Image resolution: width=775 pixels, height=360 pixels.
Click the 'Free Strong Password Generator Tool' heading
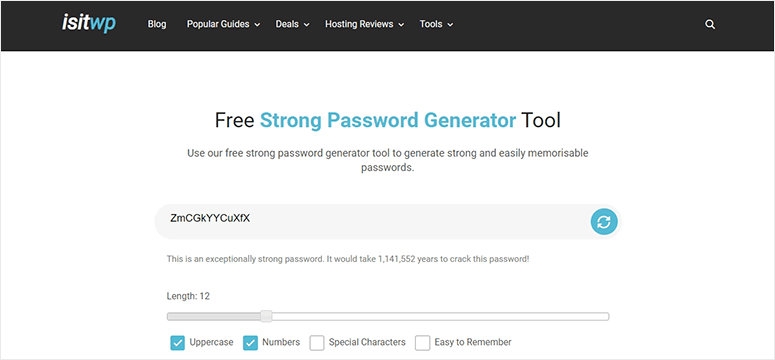pyautogui.click(x=388, y=121)
